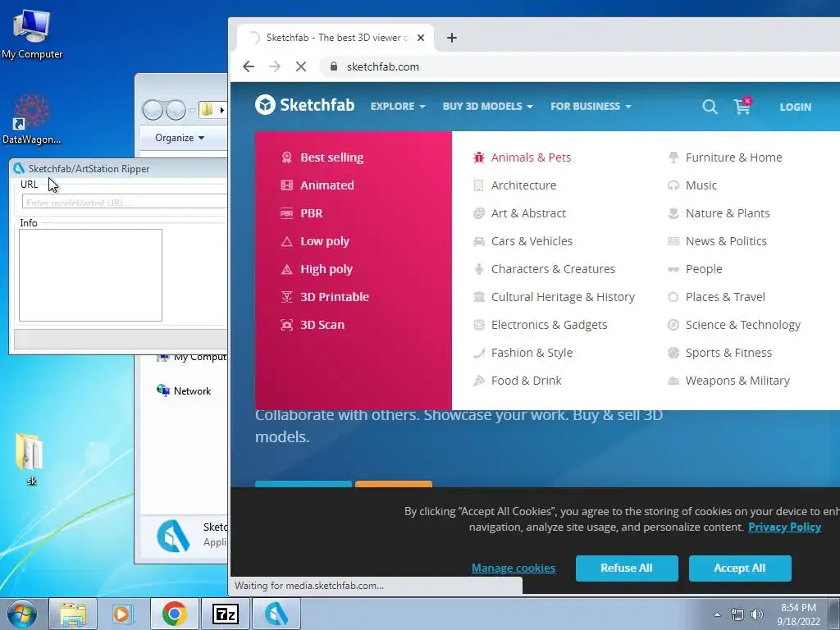Viewport: 840px width, 630px height.
Task: Select Animated in the menu
Action: click(x=317, y=185)
